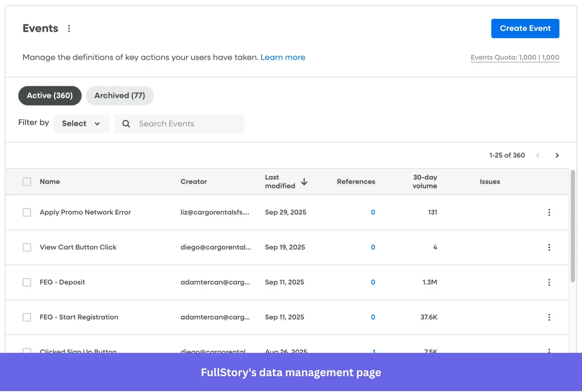The width and height of the screenshot is (582, 392).
Task: Open actions menu for Clicked Sign Up Button
Action: (x=549, y=351)
